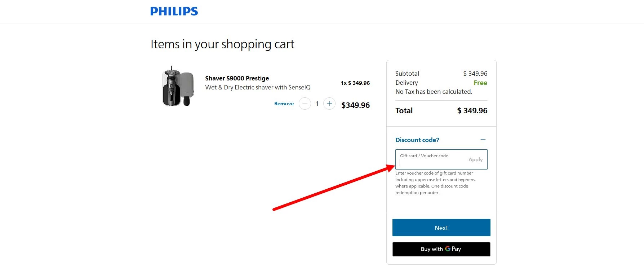Click the Shaver S9000 Prestige product title

(236, 78)
